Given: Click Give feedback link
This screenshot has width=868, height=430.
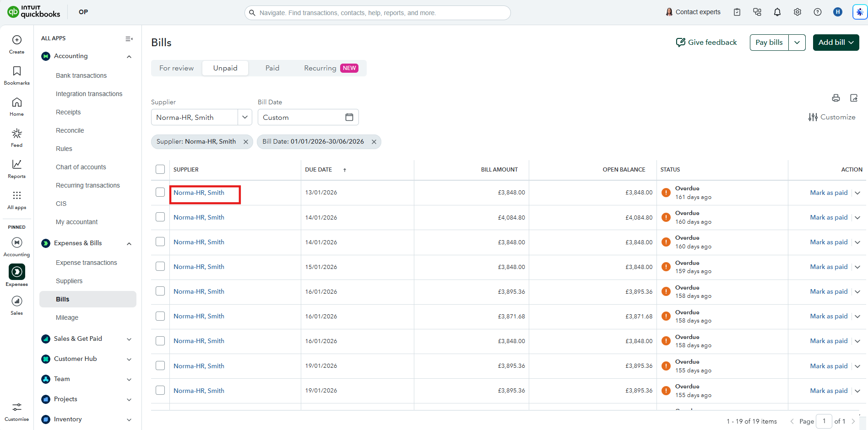Looking at the screenshot, I should point(706,43).
